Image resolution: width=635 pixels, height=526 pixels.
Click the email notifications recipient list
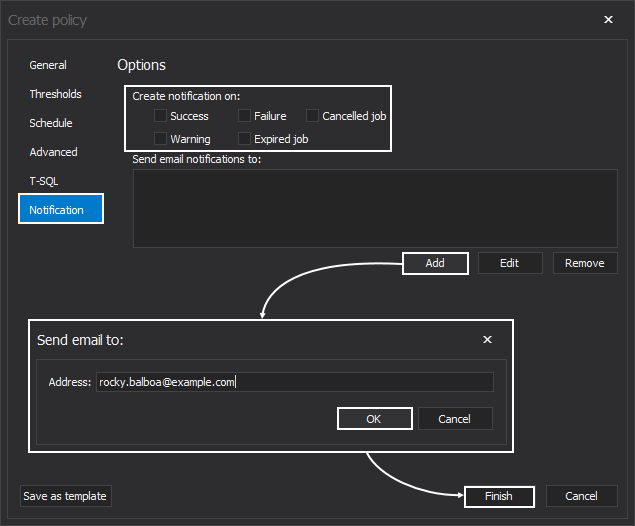tap(375, 208)
